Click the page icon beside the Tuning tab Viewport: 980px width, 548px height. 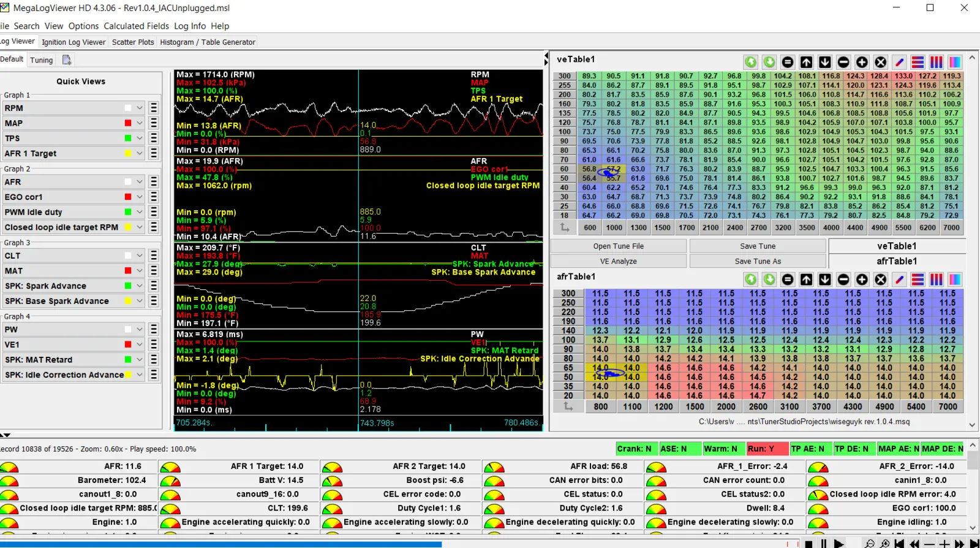[x=67, y=59]
